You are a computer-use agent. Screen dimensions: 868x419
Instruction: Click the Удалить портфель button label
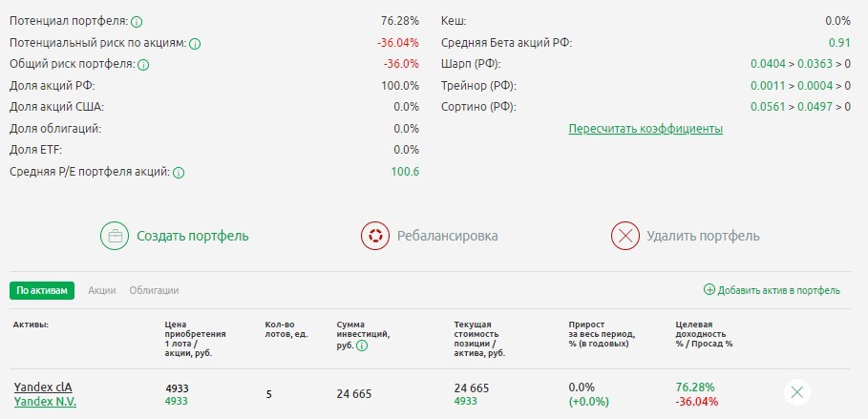pos(703,236)
